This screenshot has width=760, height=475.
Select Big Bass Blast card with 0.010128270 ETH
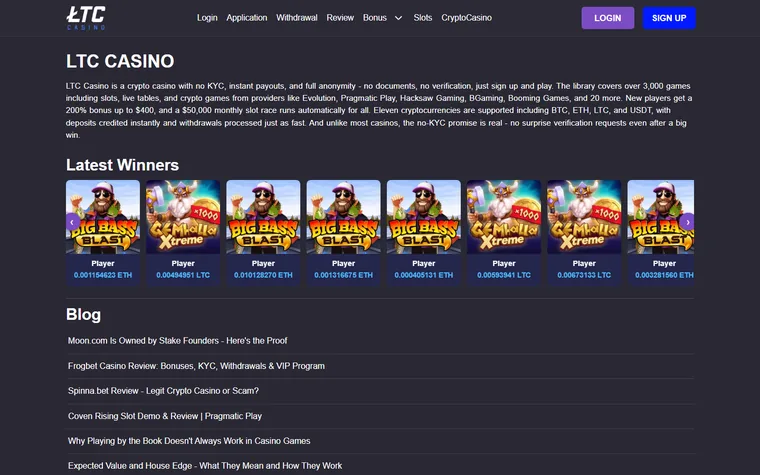point(263,233)
